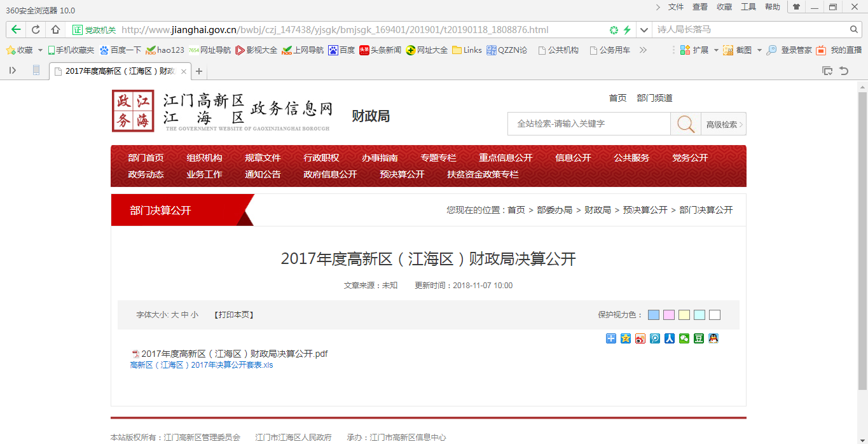Go to 首页 in breadcrumb
This screenshot has width=868, height=444.
[516, 210]
